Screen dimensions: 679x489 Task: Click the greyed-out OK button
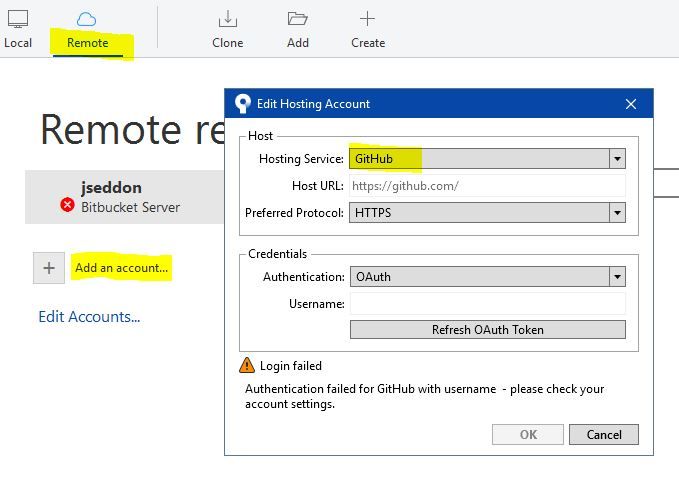pyautogui.click(x=528, y=434)
